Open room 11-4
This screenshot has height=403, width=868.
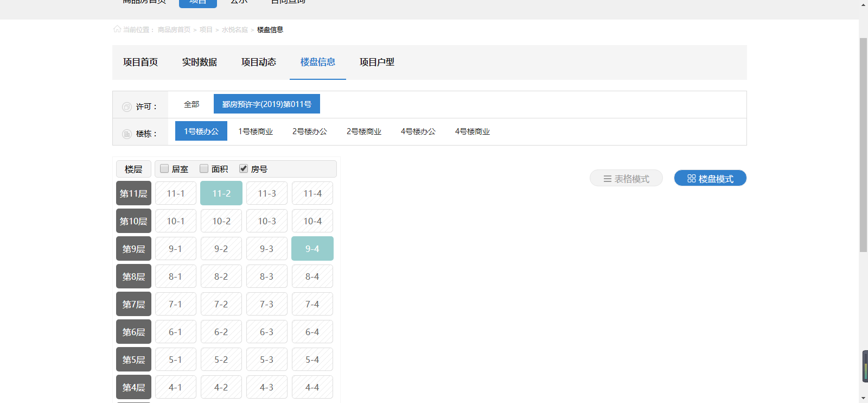coord(312,193)
